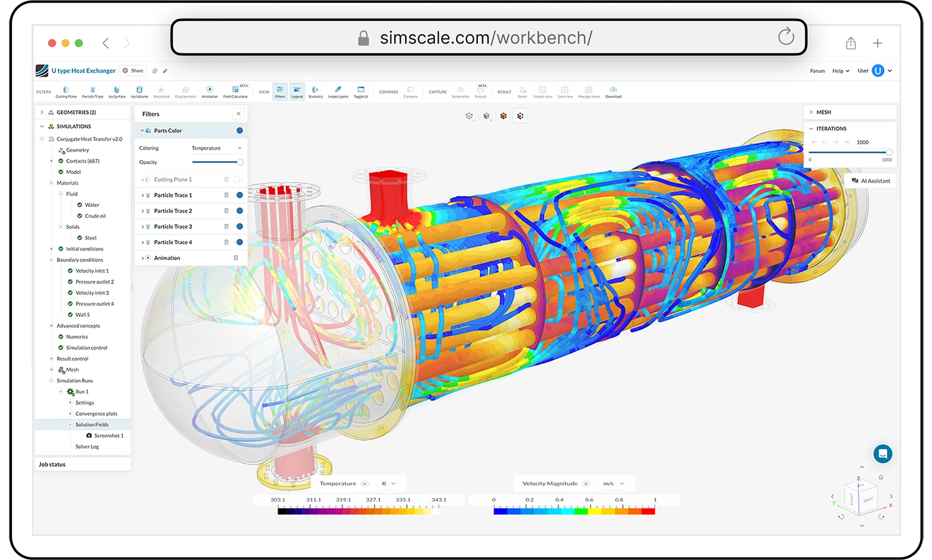Select the Cutting Plane filter tool
The image size is (932, 560).
click(66, 91)
